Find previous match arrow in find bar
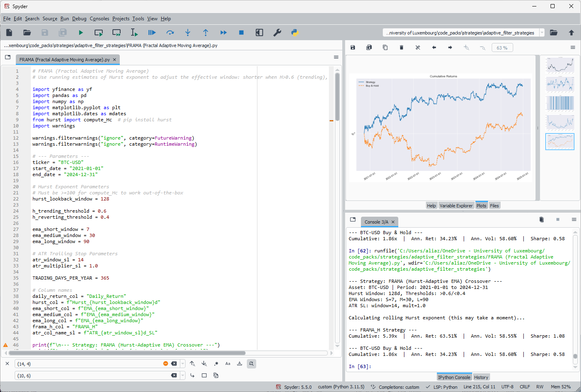581x392 pixels. (x=192, y=364)
